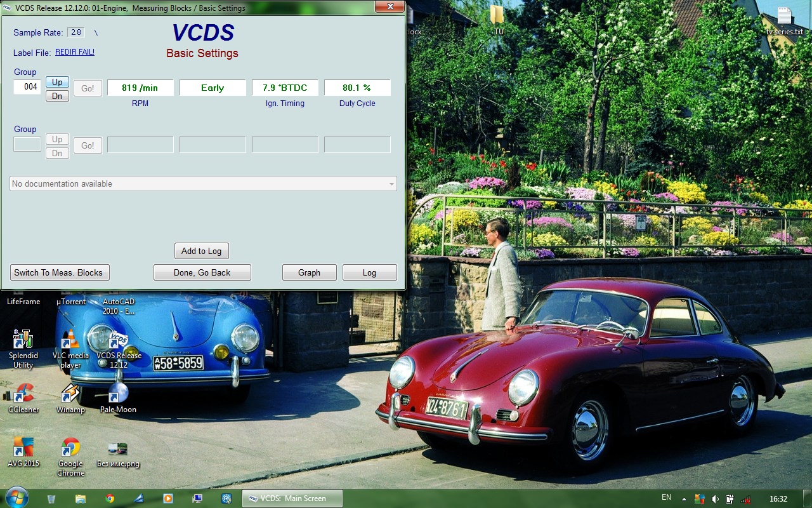Open tv series.txt file on desktop
Image resolution: width=812 pixels, height=508 pixels.
tap(784, 18)
